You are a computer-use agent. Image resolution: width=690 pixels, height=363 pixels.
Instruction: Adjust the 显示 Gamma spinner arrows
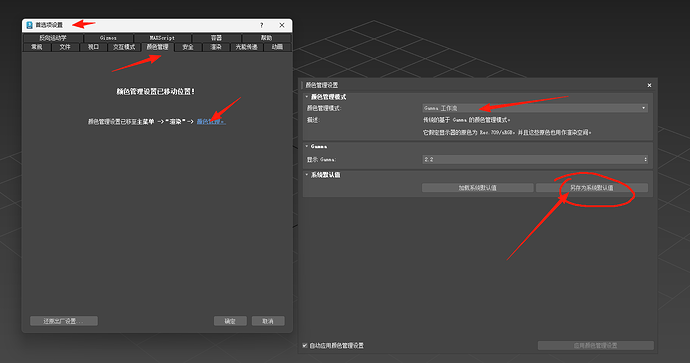click(x=646, y=159)
